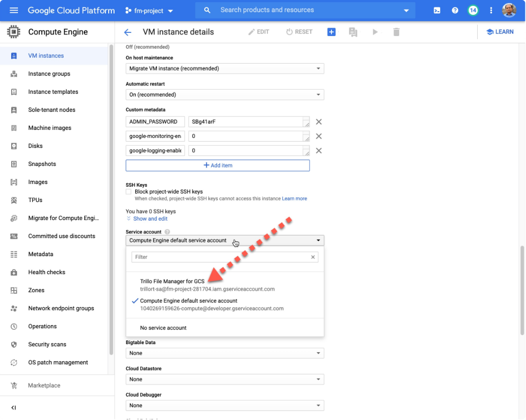Check Block project-wide SSH keys
Image resolution: width=526 pixels, height=420 pixels.
(128, 192)
